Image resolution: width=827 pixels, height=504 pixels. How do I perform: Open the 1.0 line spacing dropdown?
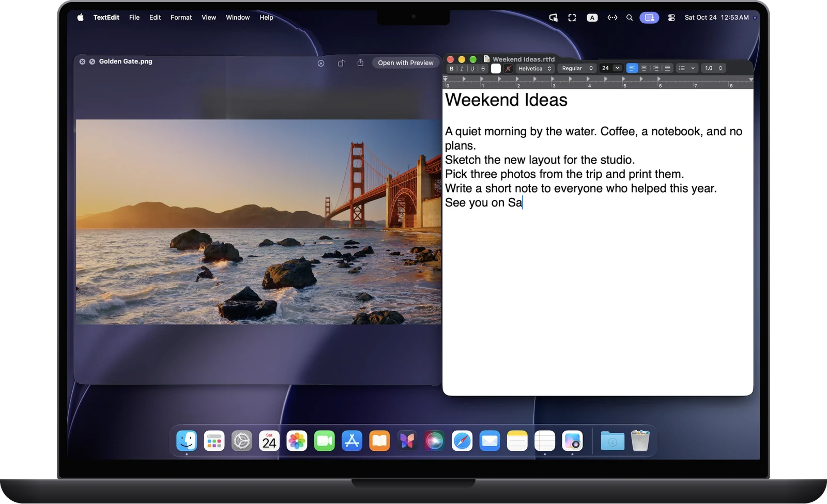tap(714, 68)
